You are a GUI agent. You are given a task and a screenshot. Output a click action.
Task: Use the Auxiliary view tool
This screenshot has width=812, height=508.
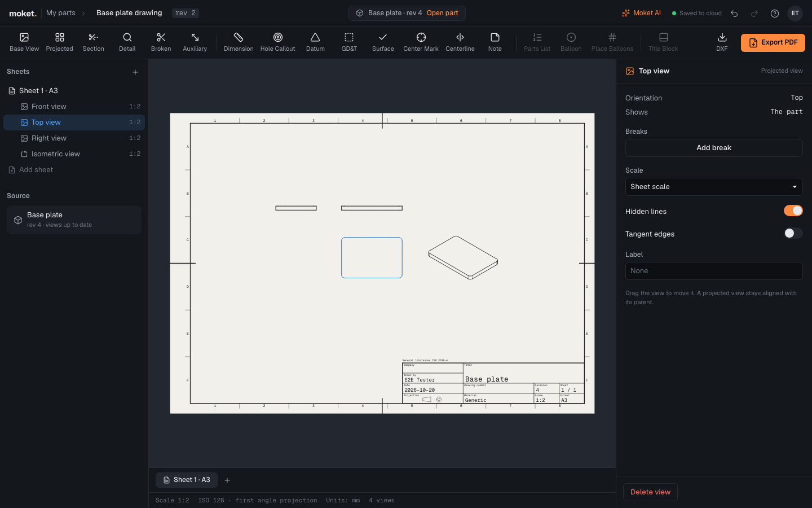[195, 42]
